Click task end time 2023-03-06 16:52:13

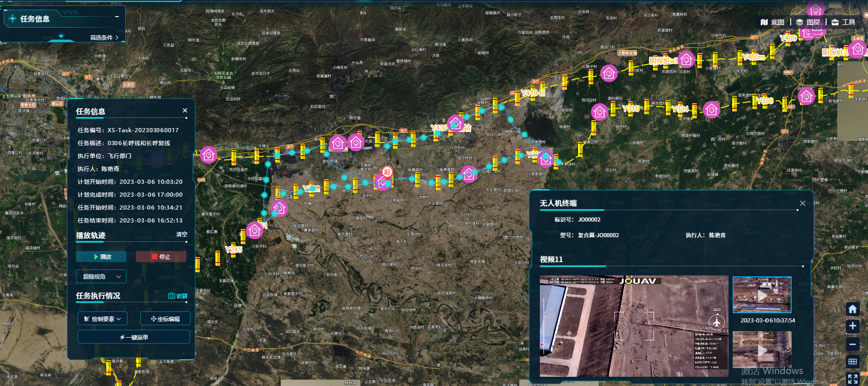(151, 221)
